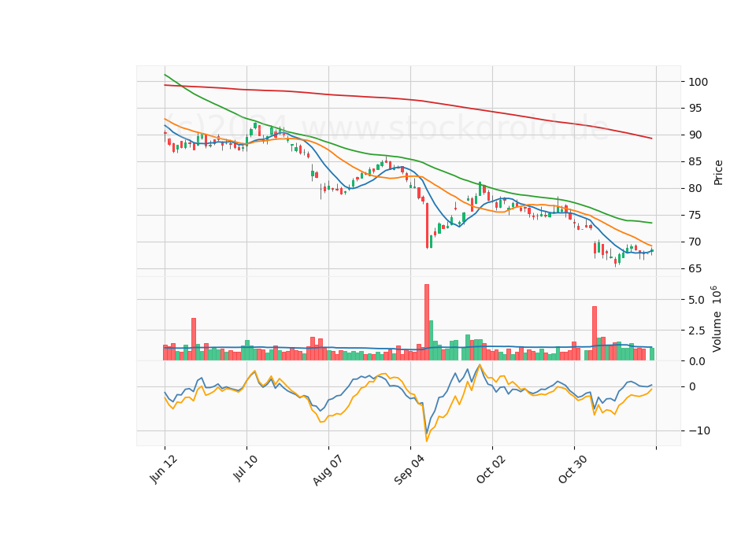
Task: Click the 80 price tick label
Action: [695, 188]
